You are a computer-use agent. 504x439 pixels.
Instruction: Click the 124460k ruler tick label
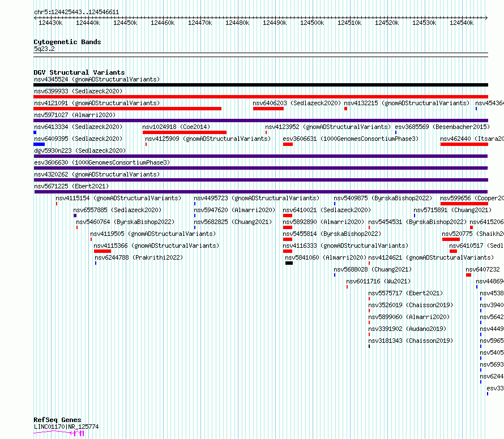[x=163, y=23]
